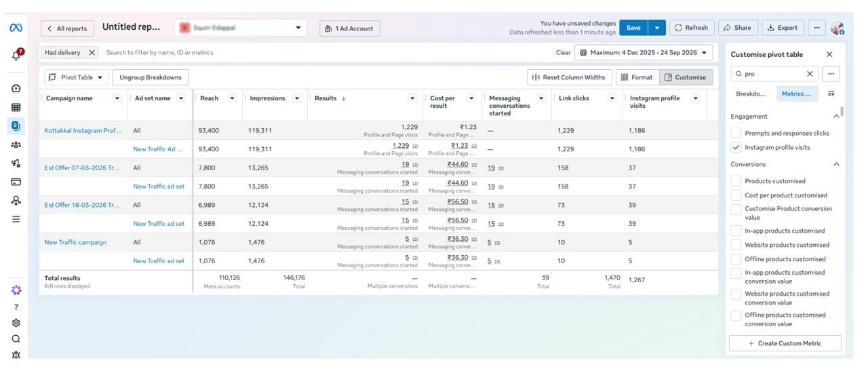The height and width of the screenshot is (388, 868).
Task: Remove the Had delivery filter chip
Action: pos(92,52)
